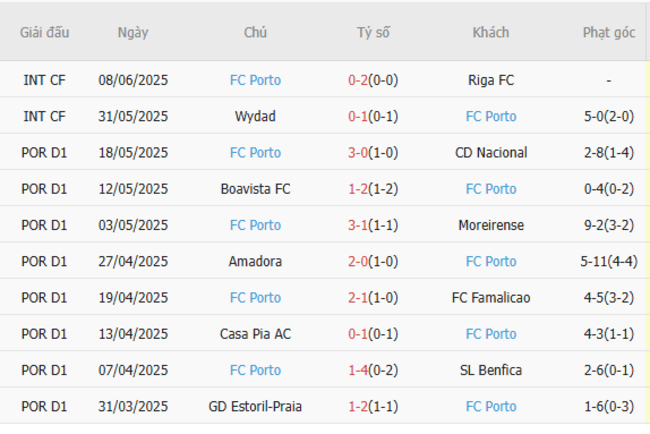This screenshot has height=434, width=650.
Task: Open the SL Benfica team link
Action: pyautogui.click(x=491, y=370)
